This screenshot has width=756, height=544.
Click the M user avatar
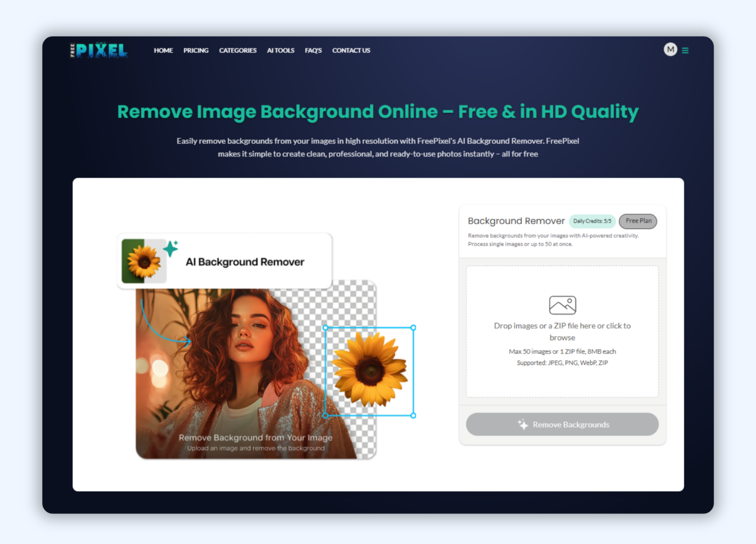tap(670, 50)
